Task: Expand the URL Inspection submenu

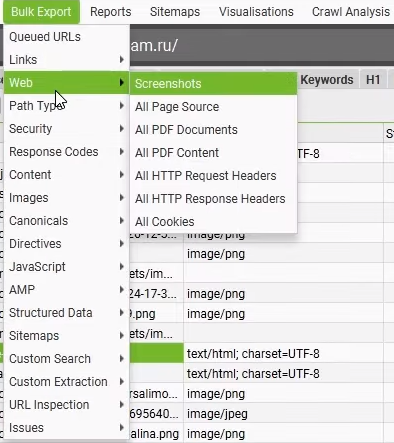Action: (x=66, y=405)
